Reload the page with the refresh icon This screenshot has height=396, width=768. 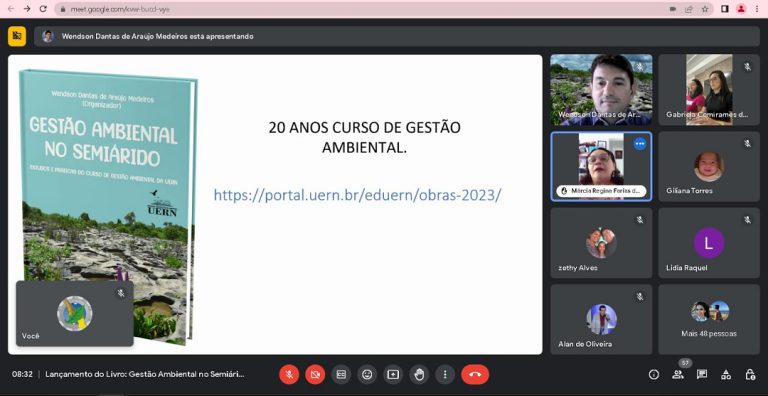43,9
